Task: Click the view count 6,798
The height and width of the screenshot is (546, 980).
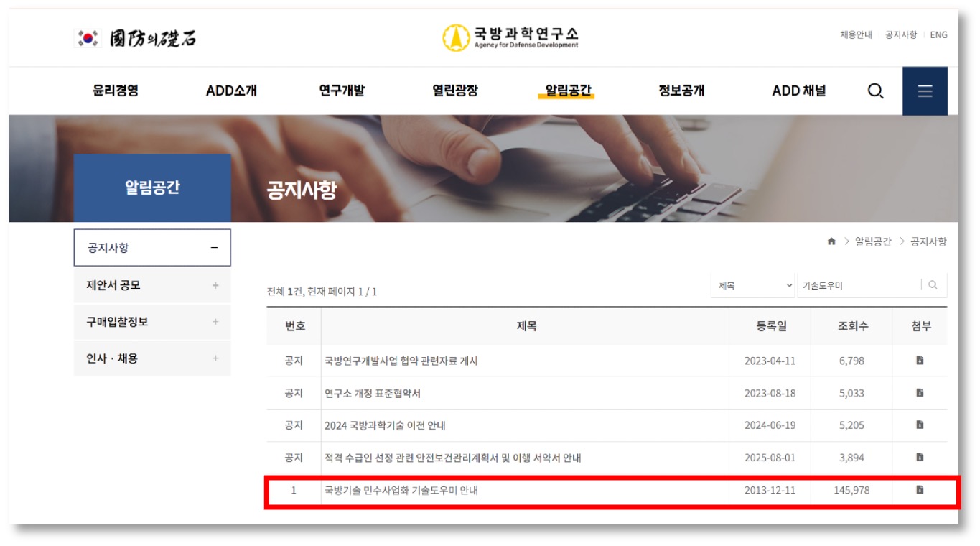Action: [851, 361]
